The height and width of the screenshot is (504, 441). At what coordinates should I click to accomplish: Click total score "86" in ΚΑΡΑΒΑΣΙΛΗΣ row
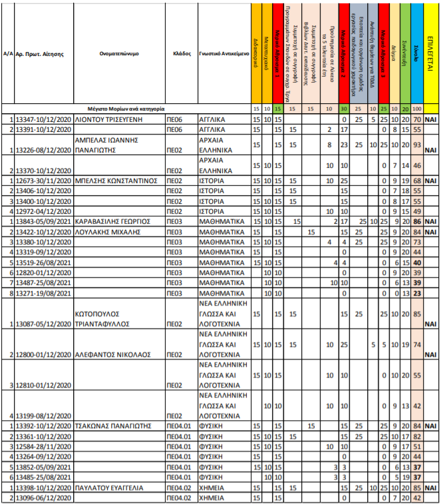point(417,222)
